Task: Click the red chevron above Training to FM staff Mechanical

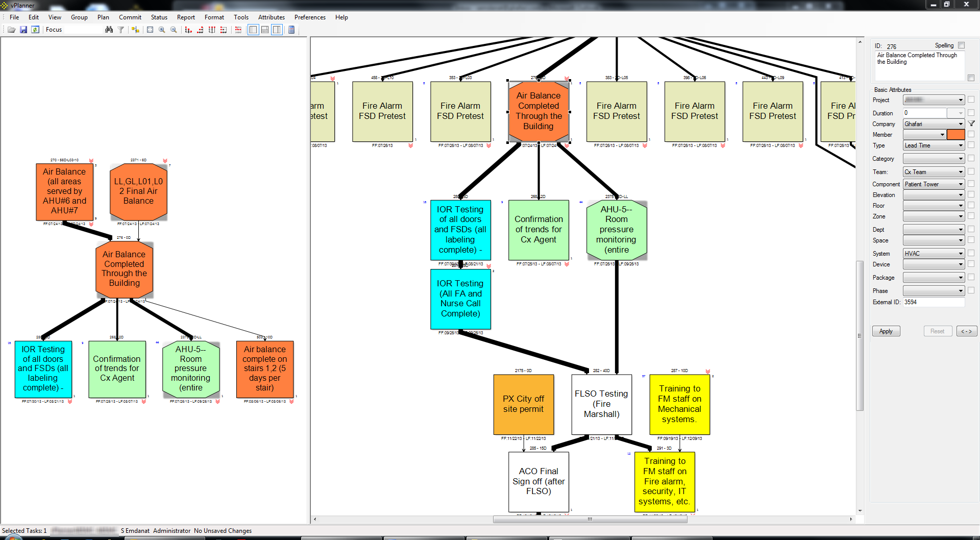Action: [708, 372]
